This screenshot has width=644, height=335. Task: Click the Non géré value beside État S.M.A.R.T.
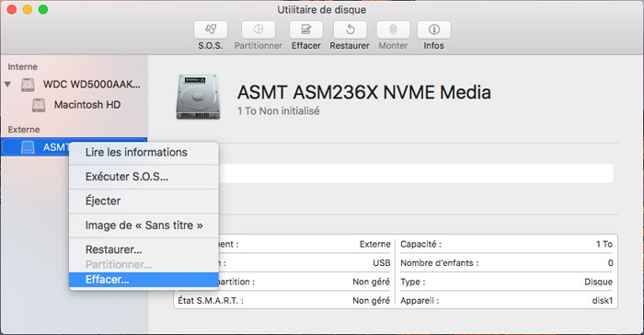coord(372,301)
